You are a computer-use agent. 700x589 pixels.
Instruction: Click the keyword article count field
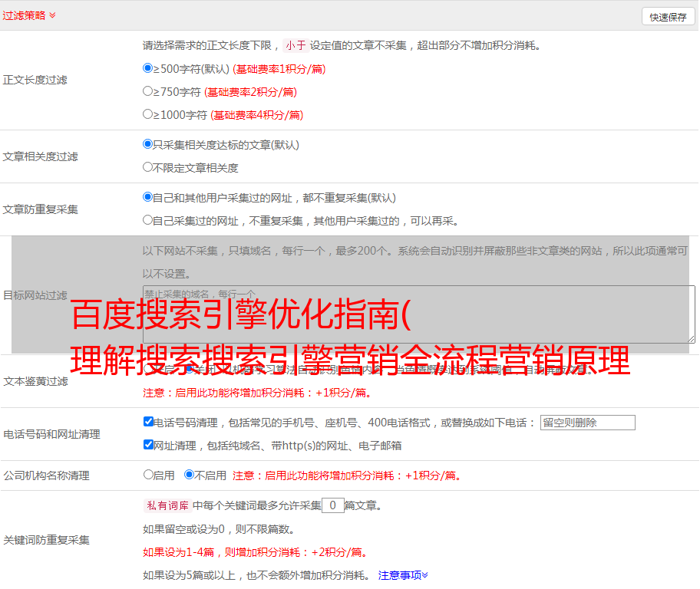pyautogui.click(x=332, y=505)
